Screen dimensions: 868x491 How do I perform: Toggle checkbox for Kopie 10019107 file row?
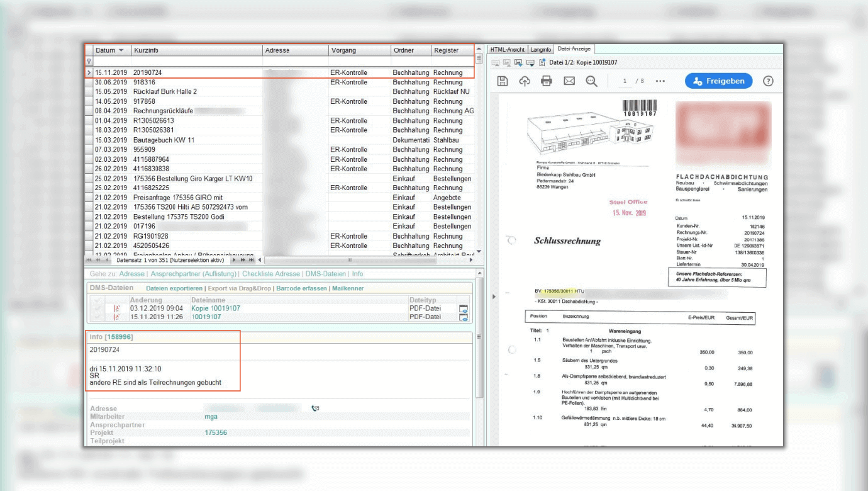click(96, 308)
